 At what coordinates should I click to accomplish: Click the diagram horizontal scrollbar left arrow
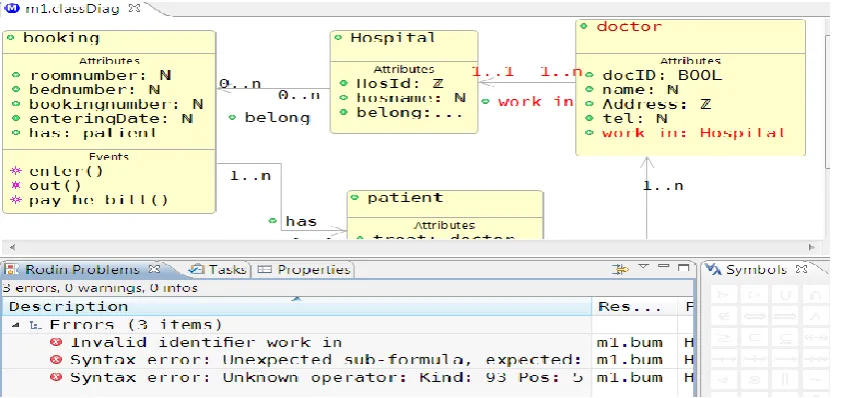click(x=12, y=247)
